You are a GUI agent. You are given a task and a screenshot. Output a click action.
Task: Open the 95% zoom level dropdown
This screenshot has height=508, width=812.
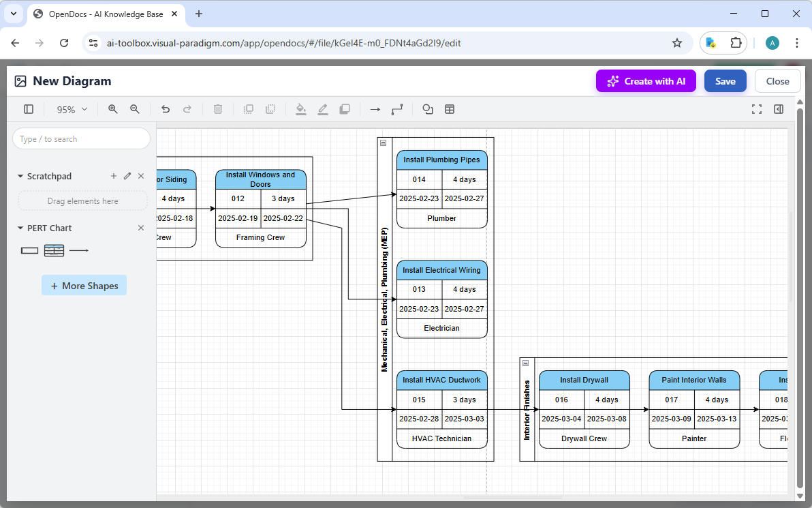(x=71, y=109)
